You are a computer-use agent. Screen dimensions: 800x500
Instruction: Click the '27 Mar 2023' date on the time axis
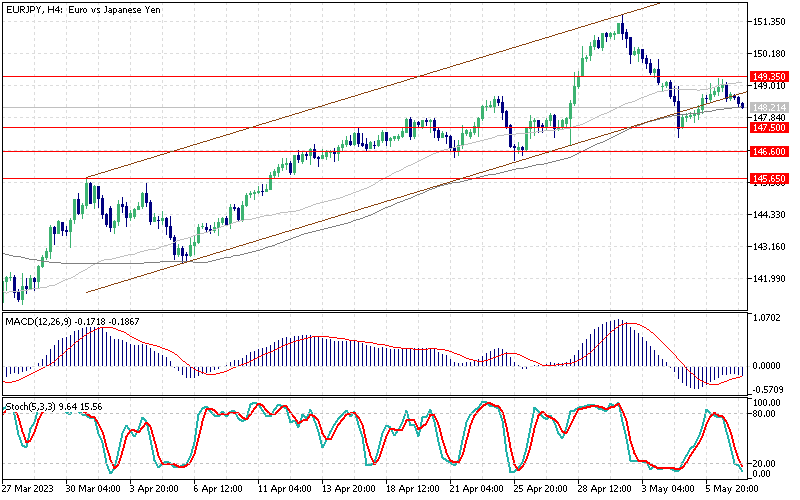coord(28,489)
